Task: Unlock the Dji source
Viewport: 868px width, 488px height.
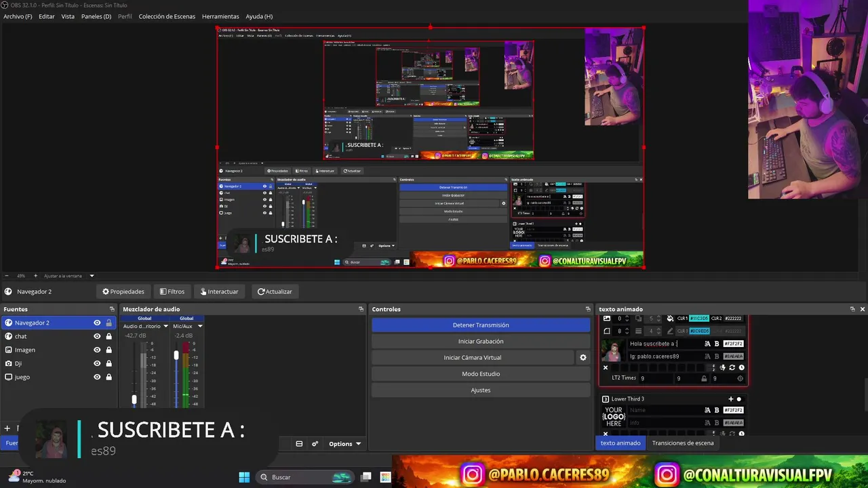Action: coord(108,363)
